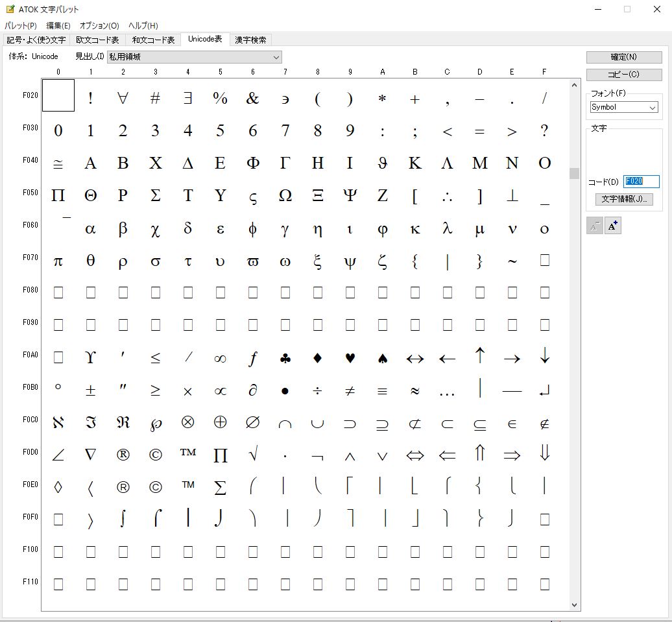Choose capital Omega in row F050

(x=285, y=195)
